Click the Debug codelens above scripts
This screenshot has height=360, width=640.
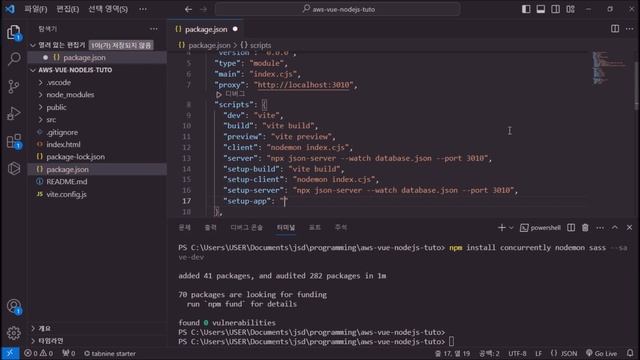point(235,94)
